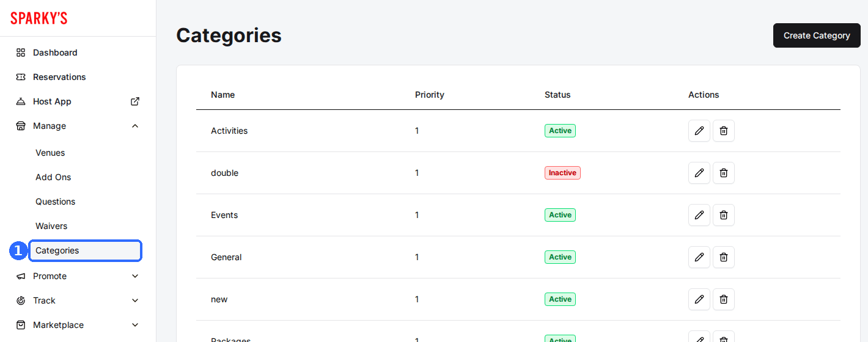Screen dimensions: 868x342
Task: Click the Active badge for General
Action: (x=560, y=257)
